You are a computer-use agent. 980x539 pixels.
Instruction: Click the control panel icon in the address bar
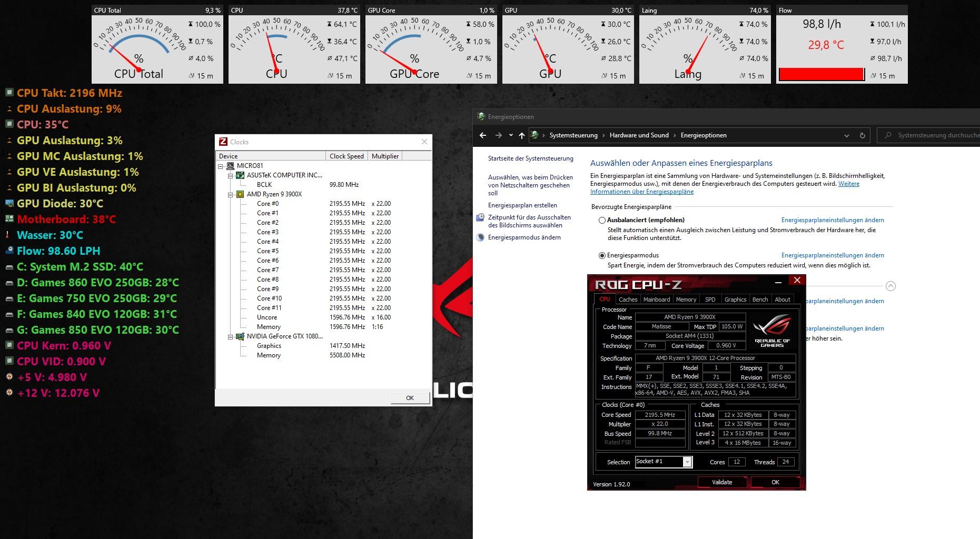pos(534,135)
